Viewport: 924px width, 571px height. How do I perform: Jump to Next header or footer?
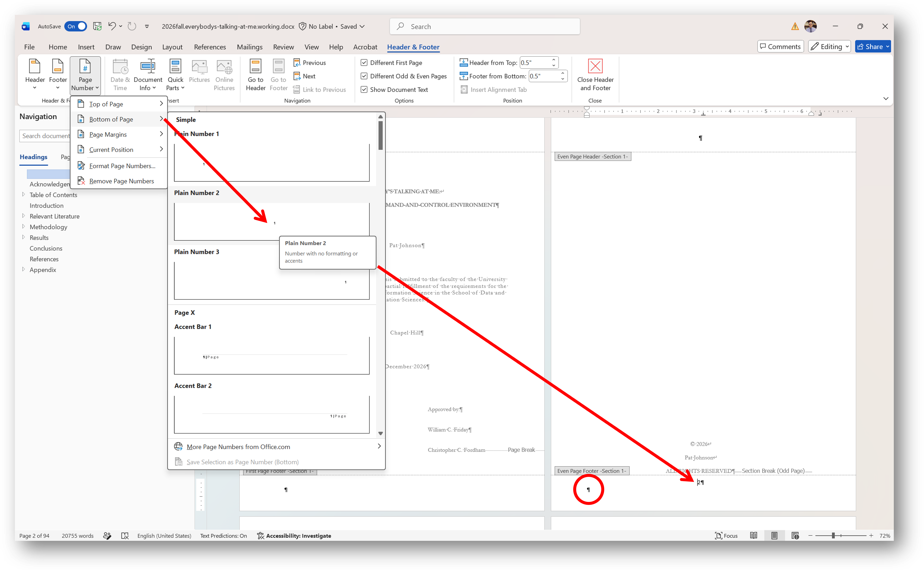point(304,76)
